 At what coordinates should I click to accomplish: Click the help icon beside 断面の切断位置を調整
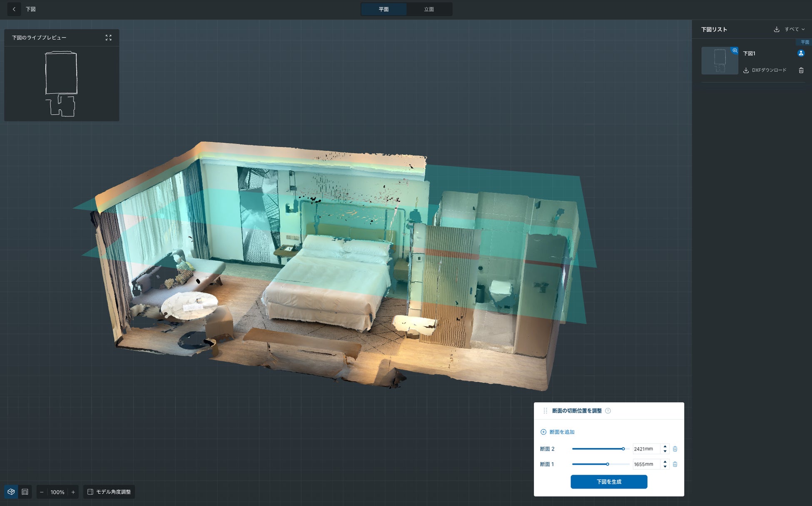coord(608,411)
